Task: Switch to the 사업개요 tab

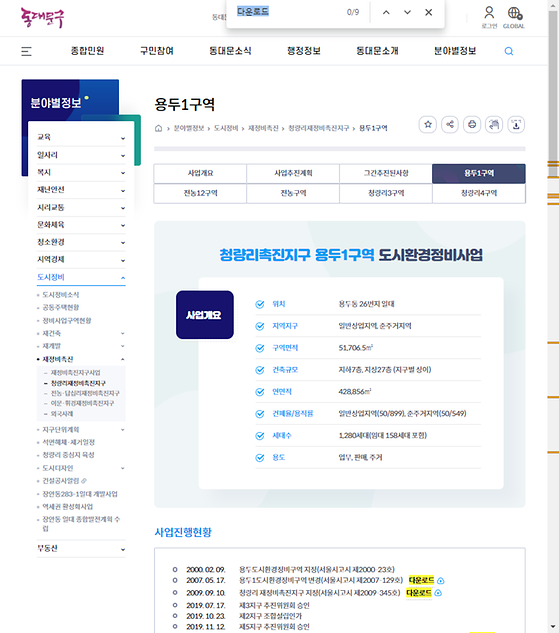Action: [200, 174]
